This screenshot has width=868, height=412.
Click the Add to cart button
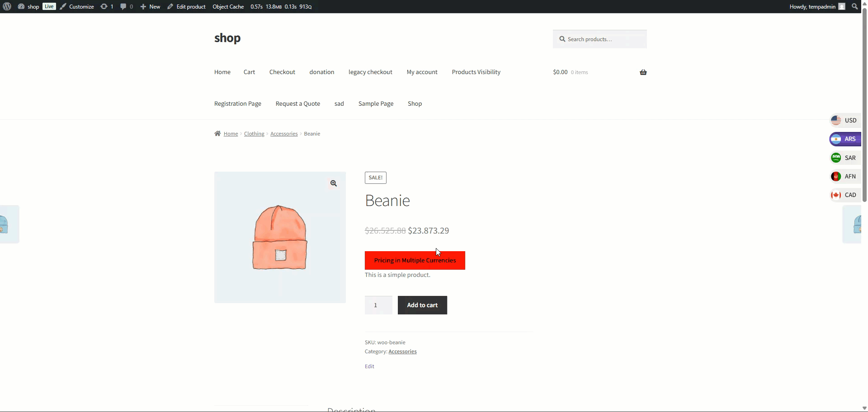tap(422, 305)
